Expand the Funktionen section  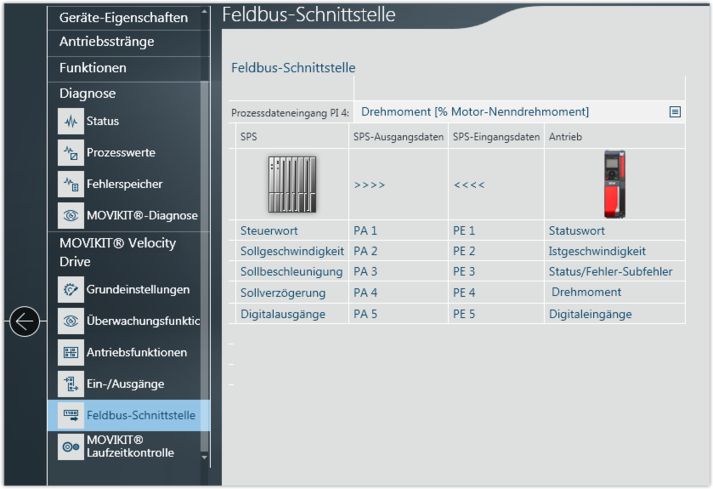pyautogui.click(x=93, y=68)
